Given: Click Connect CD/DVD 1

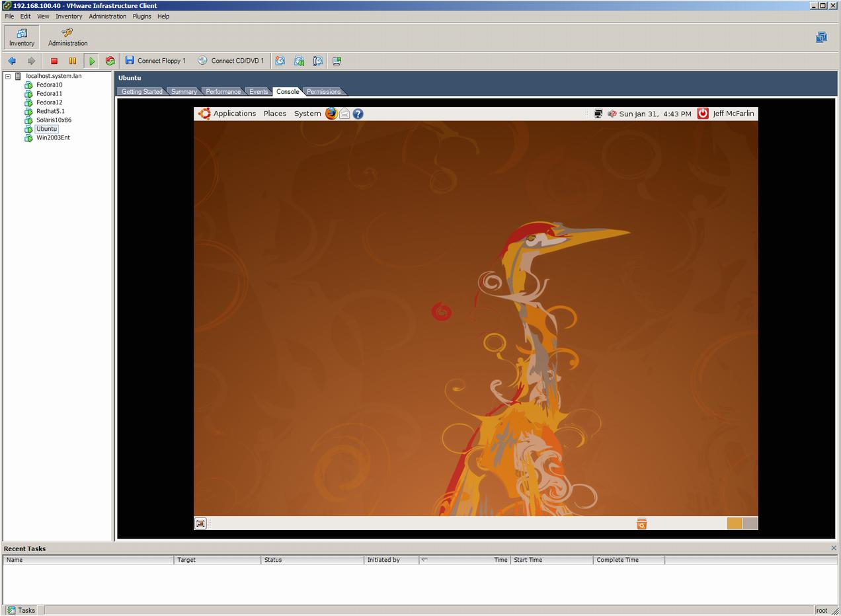Looking at the screenshot, I should click(231, 61).
